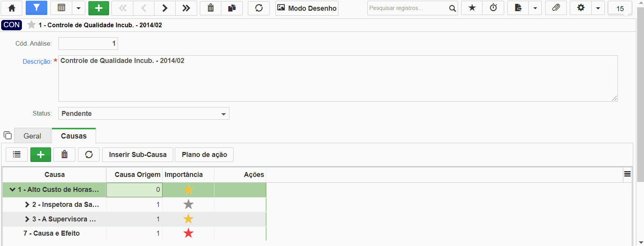Jump to the last record double arrow

pos(186,8)
